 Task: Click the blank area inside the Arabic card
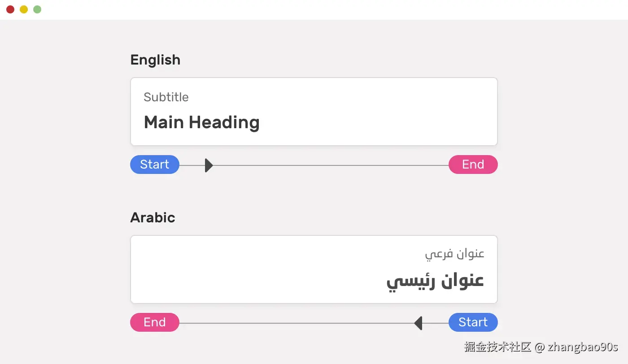point(247,269)
